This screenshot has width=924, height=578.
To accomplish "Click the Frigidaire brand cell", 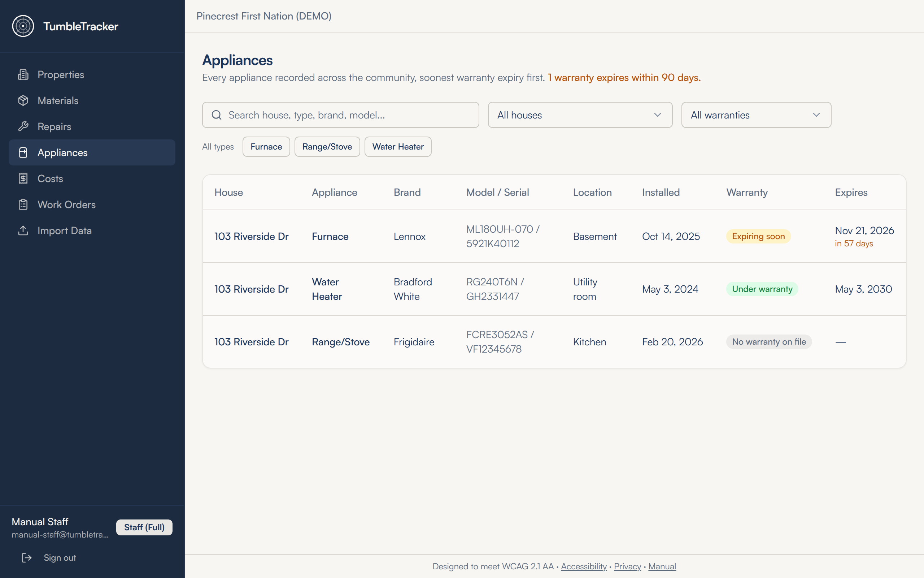I will click(414, 342).
